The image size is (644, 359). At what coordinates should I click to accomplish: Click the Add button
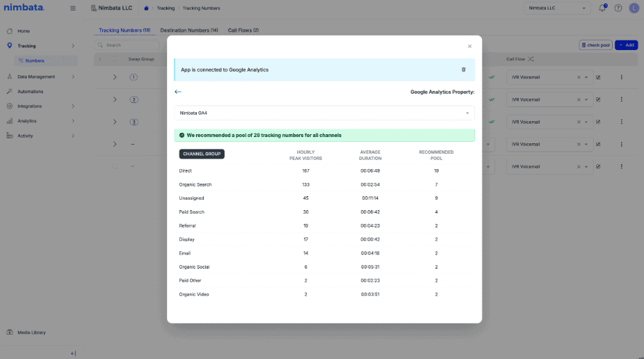pos(627,45)
